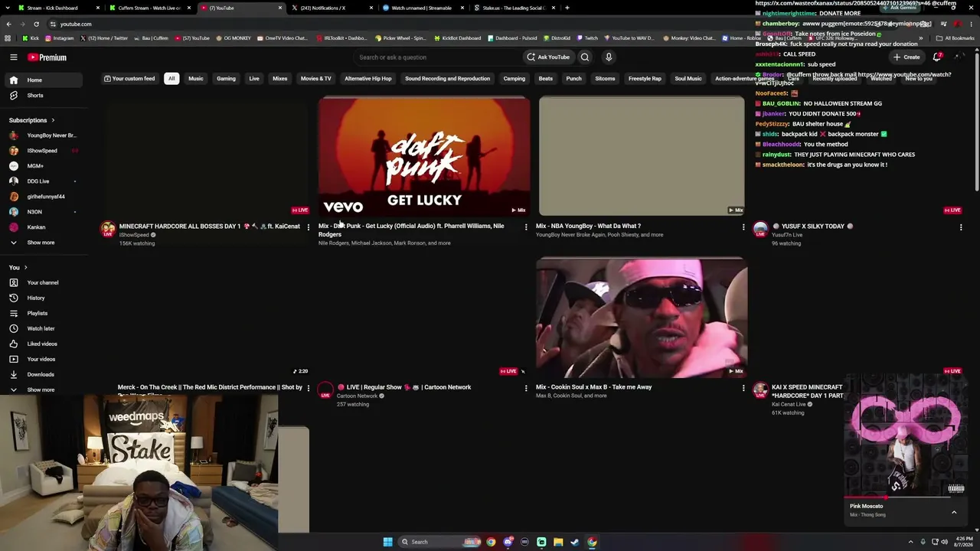
Task: Expand the Subscriptions section
Action: (32, 120)
